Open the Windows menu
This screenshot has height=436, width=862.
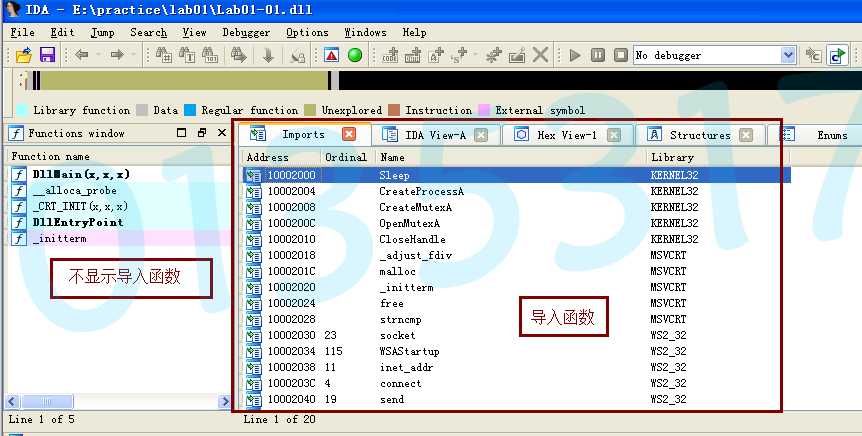[x=366, y=32]
